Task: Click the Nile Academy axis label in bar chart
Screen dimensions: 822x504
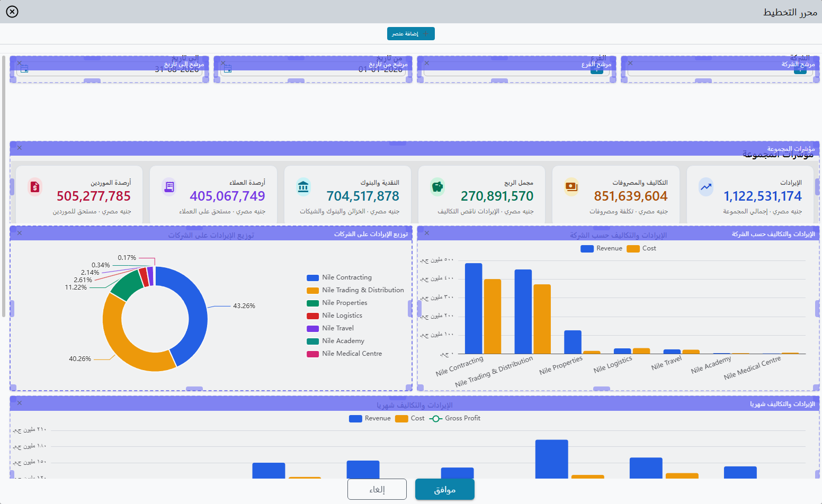Action: coord(711,365)
